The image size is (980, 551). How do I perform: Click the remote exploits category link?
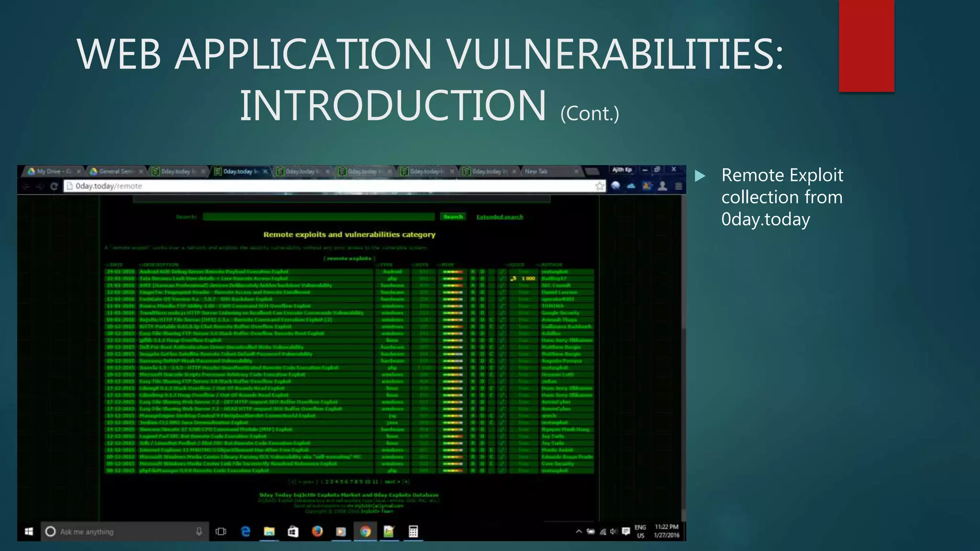(349, 258)
